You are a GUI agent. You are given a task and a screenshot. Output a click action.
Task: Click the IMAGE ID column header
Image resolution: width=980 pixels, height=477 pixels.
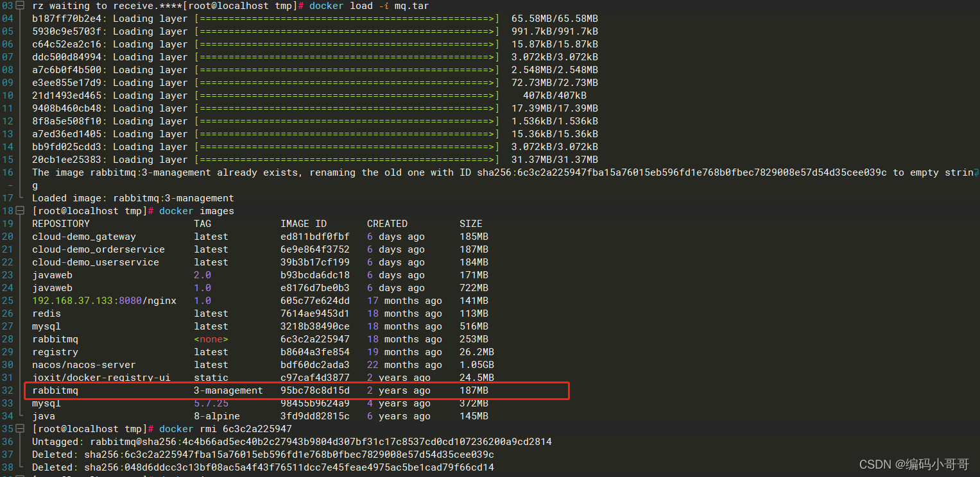[x=304, y=224]
